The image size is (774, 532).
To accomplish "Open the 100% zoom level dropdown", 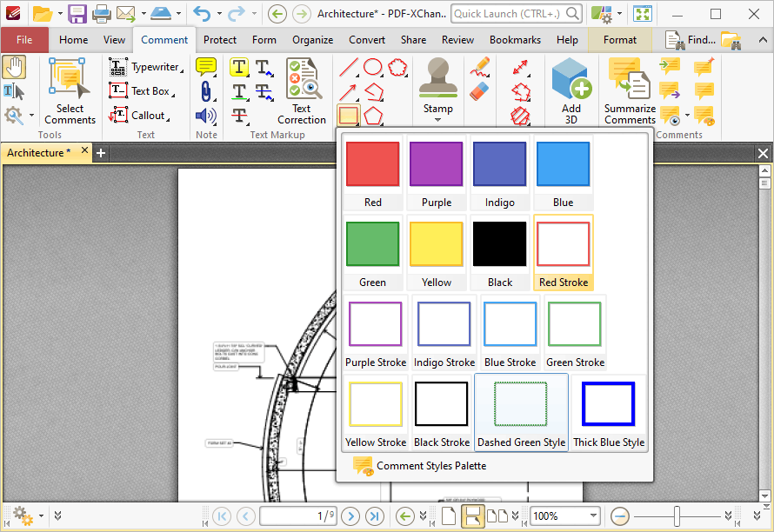I will click(x=593, y=515).
